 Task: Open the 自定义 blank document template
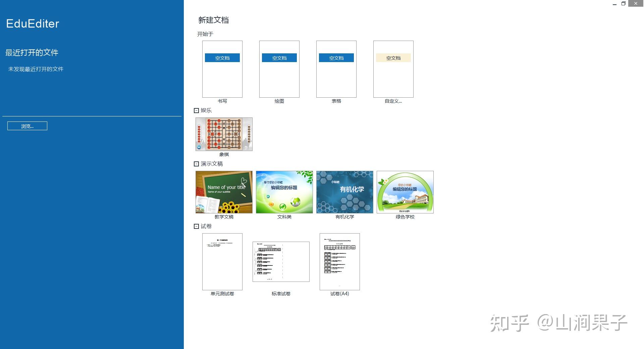click(393, 69)
